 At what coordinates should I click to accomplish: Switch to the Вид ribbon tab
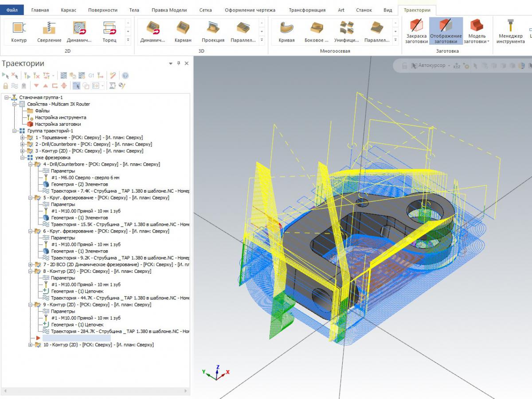point(387,10)
